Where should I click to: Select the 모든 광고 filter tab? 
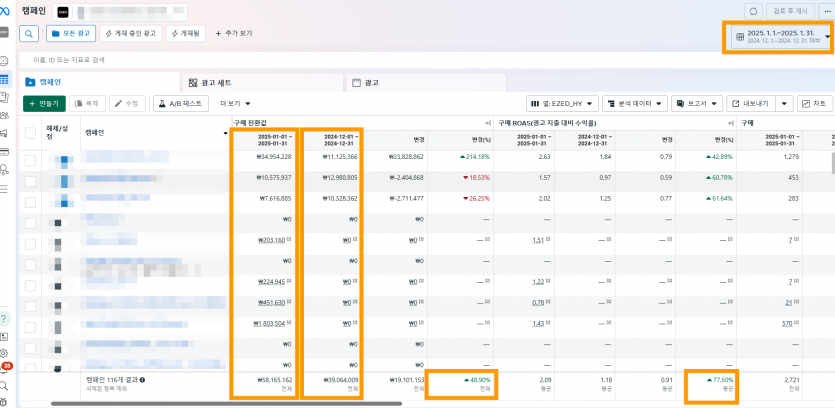[71, 33]
